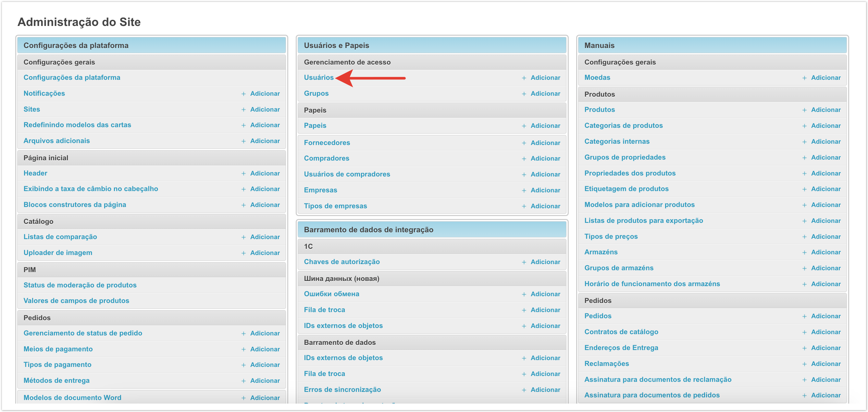Screen dimensions: 868x412
Task: Click the plus icon next to Notificações
Action: [x=243, y=94]
